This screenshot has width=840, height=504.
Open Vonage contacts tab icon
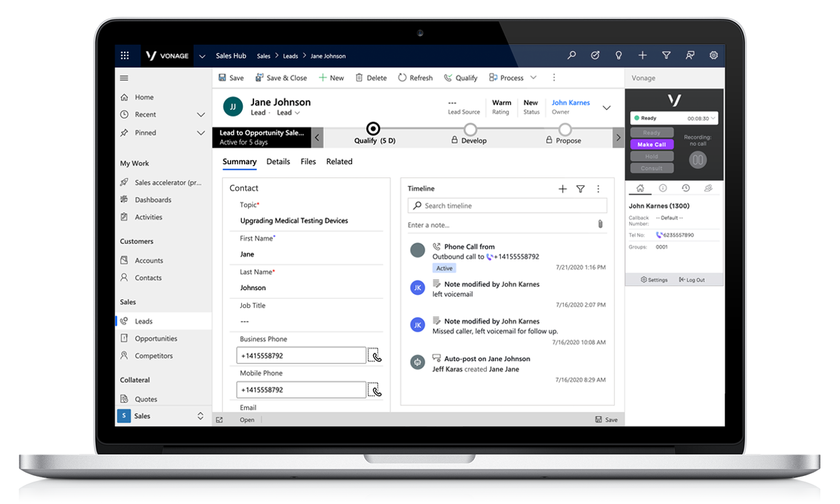(708, 189)
